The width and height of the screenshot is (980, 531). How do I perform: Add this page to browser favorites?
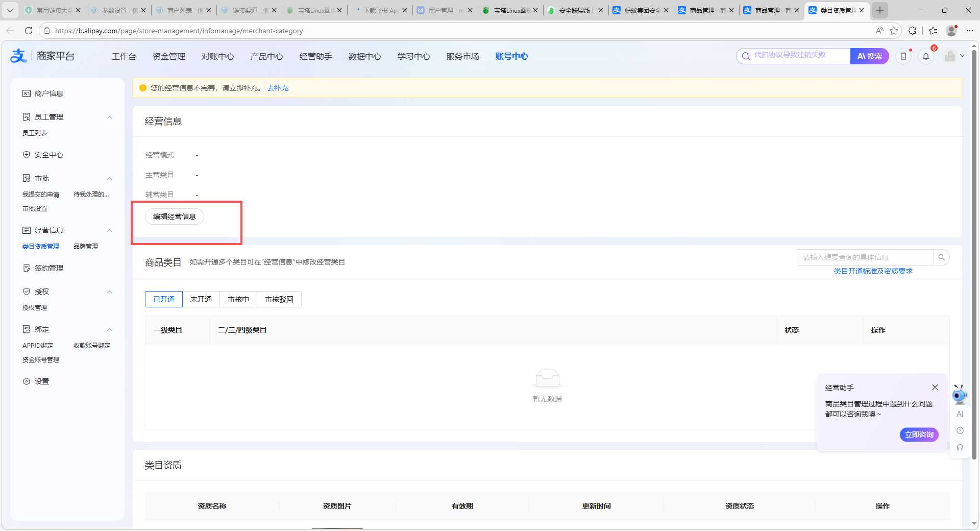(x=894, y=31)
